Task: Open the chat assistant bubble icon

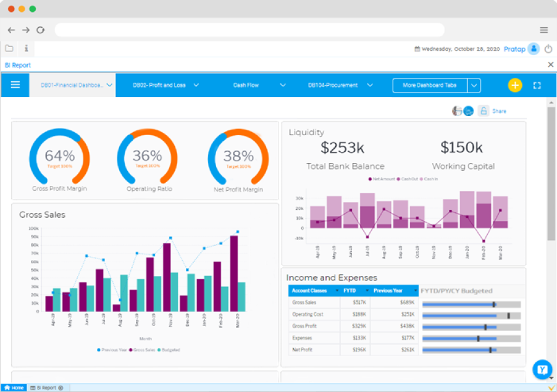Action: (x=542, y=369)
